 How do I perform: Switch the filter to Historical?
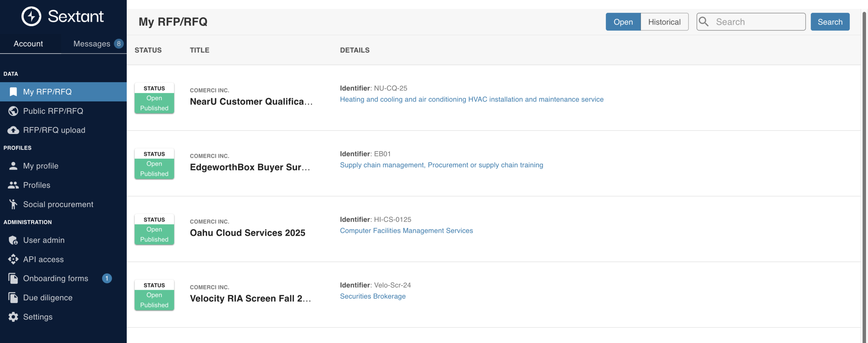664,21
